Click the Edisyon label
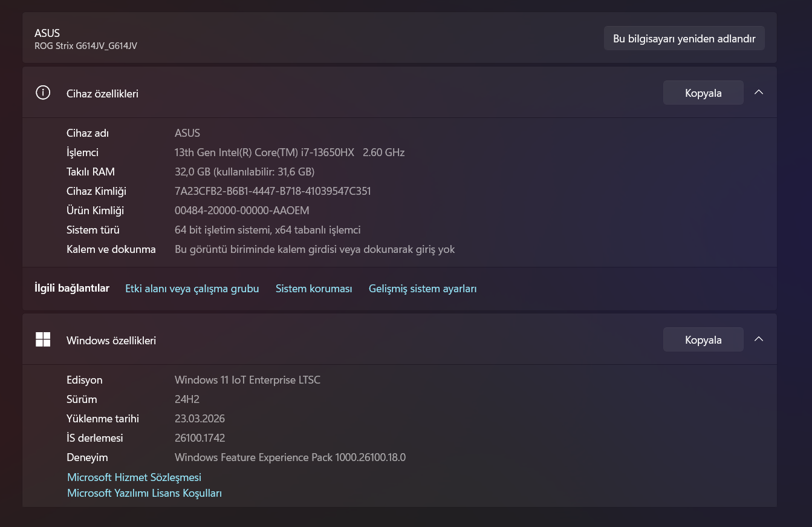The image size is (812, 527). click(85, 380)
